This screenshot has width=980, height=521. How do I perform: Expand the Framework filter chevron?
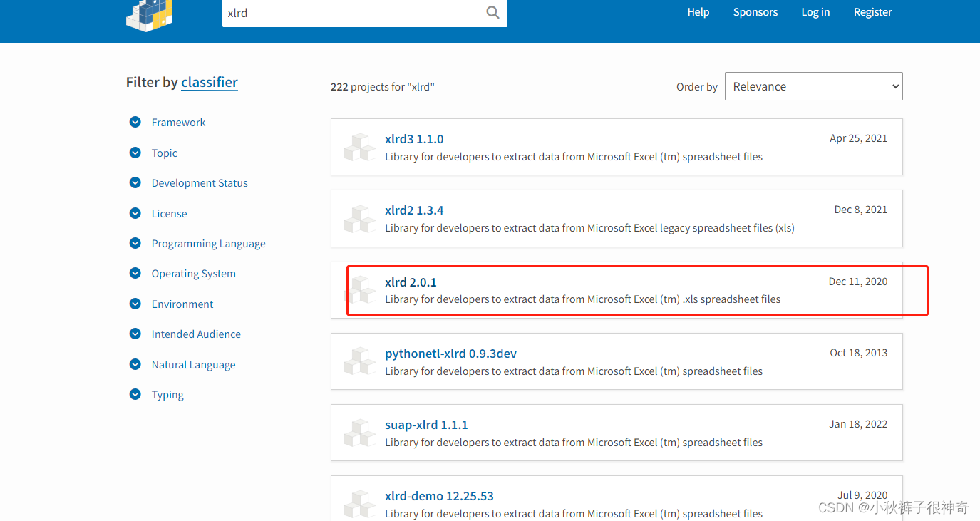tap(135, 123)
